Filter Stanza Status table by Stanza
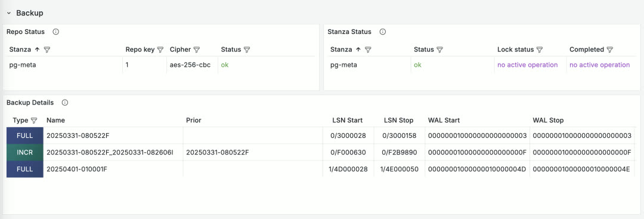 367,50
